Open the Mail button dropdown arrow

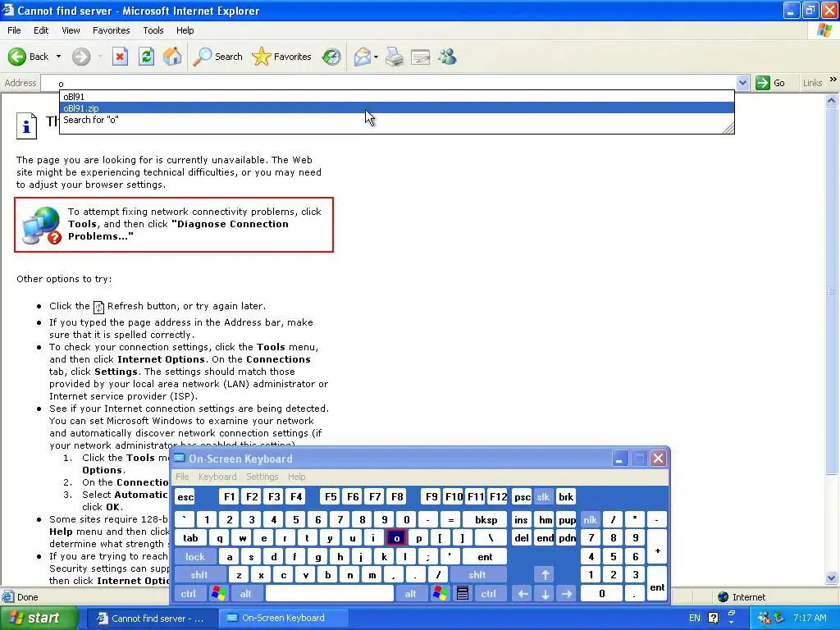(x=376, y=57)
